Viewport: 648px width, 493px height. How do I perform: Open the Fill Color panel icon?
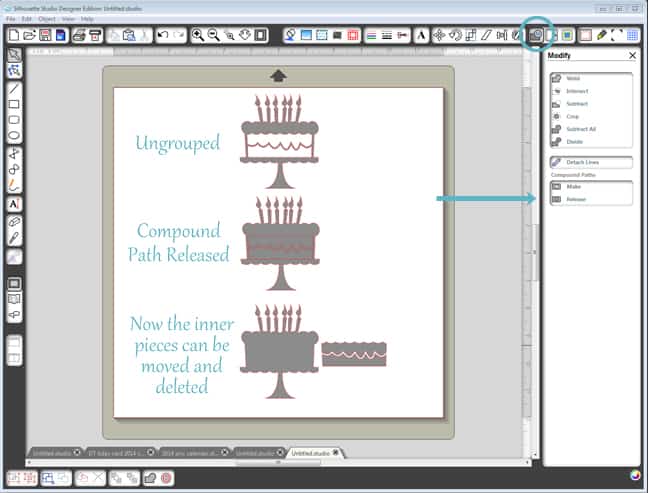(291, 36)
